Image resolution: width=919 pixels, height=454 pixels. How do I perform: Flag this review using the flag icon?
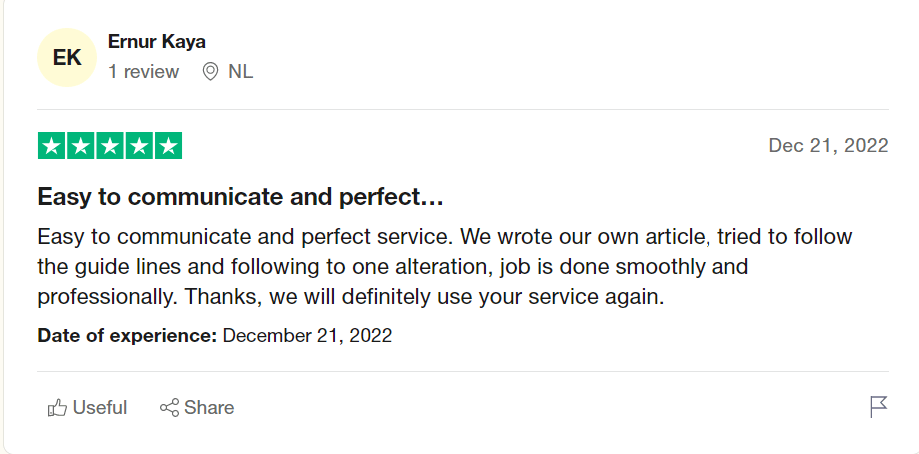pyautogui.click(x=879, y=407)
